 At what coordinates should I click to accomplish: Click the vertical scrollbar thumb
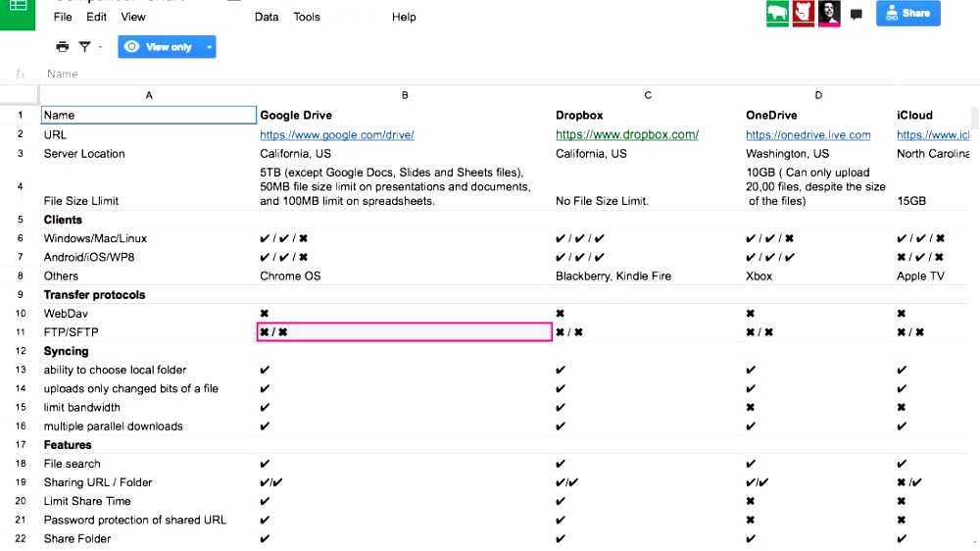[974, 118]
